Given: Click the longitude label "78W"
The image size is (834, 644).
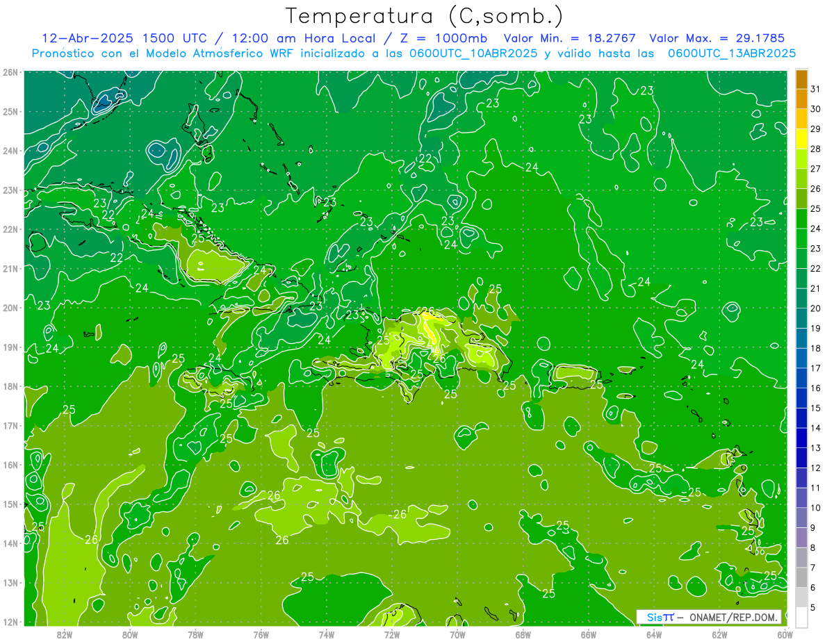Looking at the screenshot, I should [x=195, y=634].
